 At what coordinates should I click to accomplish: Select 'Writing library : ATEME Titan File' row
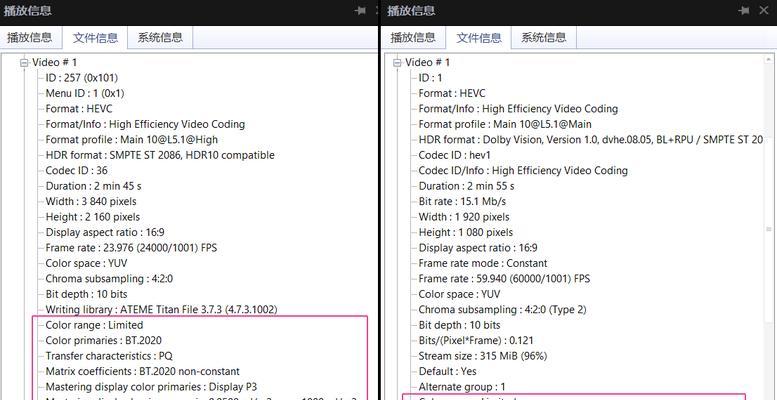coord(161,310)
